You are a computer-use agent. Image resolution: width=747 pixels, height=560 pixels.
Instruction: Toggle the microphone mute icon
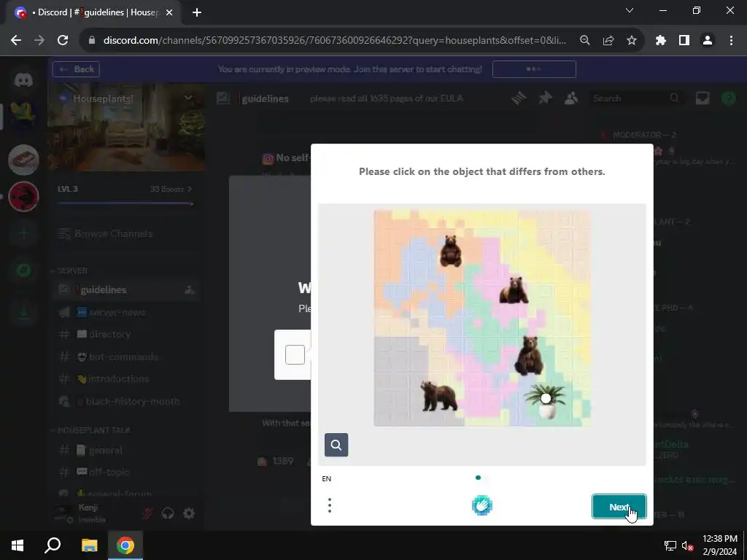[x=147, y=514]
